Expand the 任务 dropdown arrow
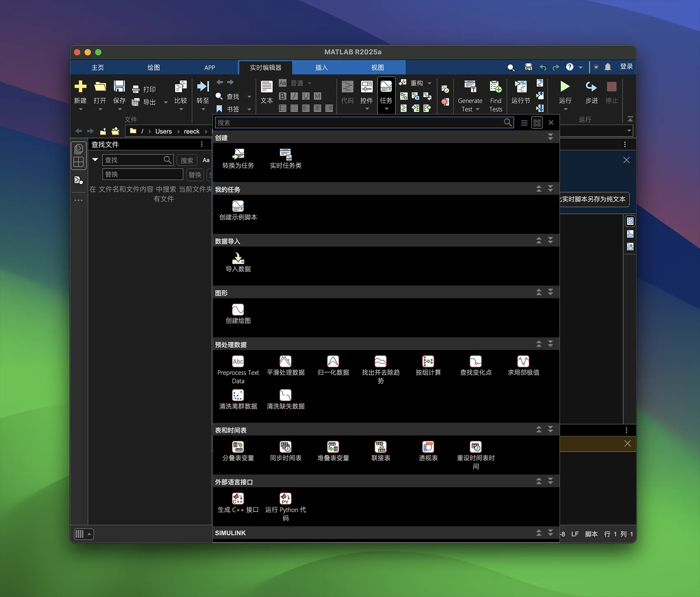The height and width of the screenshot is (597, 700). 386,109
